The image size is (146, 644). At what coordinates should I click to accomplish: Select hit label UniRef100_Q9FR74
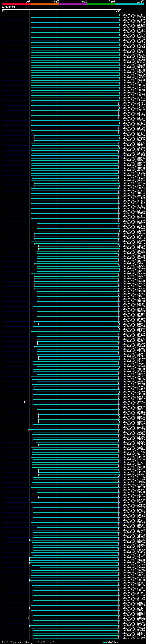pyautogui.click(x=133, y=67)
